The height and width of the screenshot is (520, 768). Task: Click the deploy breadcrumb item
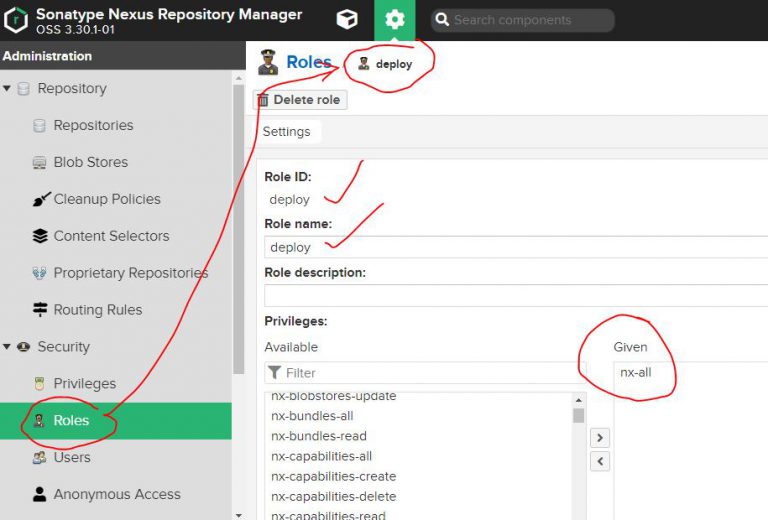point(394,64)
